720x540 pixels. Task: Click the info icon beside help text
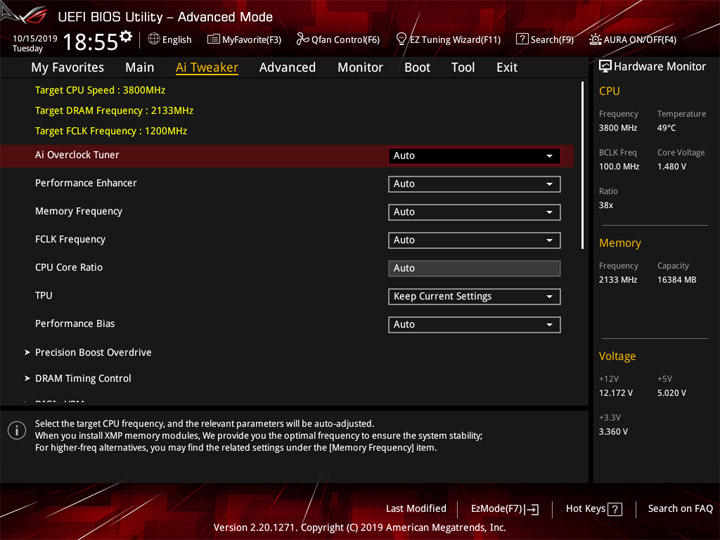click(17, 431)
